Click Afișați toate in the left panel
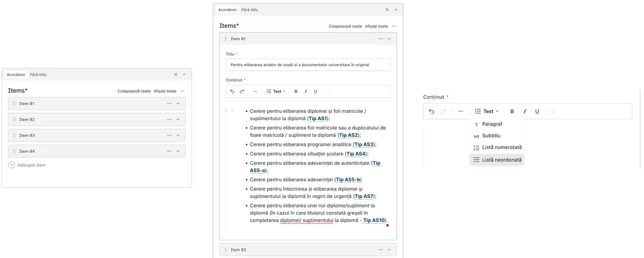 click(x=165, y=91)
